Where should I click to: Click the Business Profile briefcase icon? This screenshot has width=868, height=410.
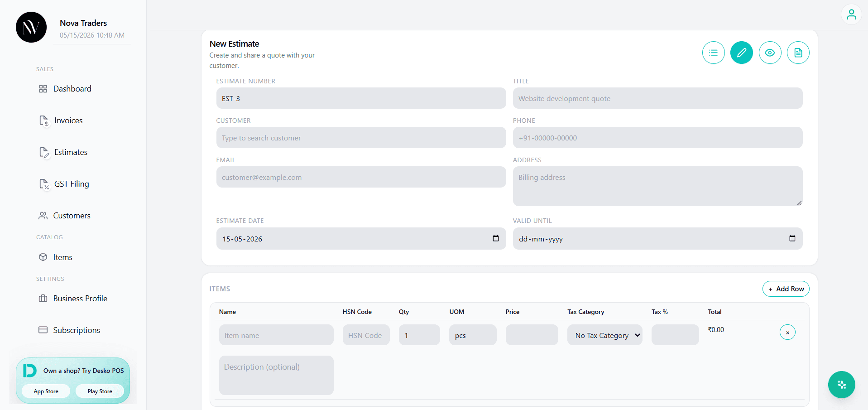tap(43, 299)
